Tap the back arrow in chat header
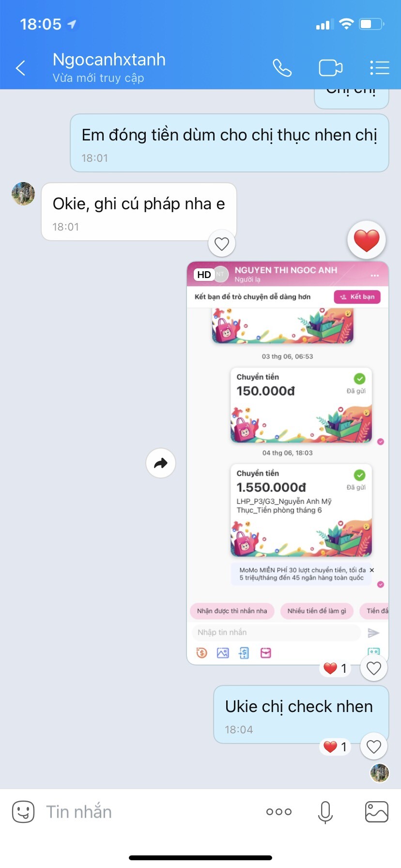Viewport: 401px width, 868px height. coord(20,68)
